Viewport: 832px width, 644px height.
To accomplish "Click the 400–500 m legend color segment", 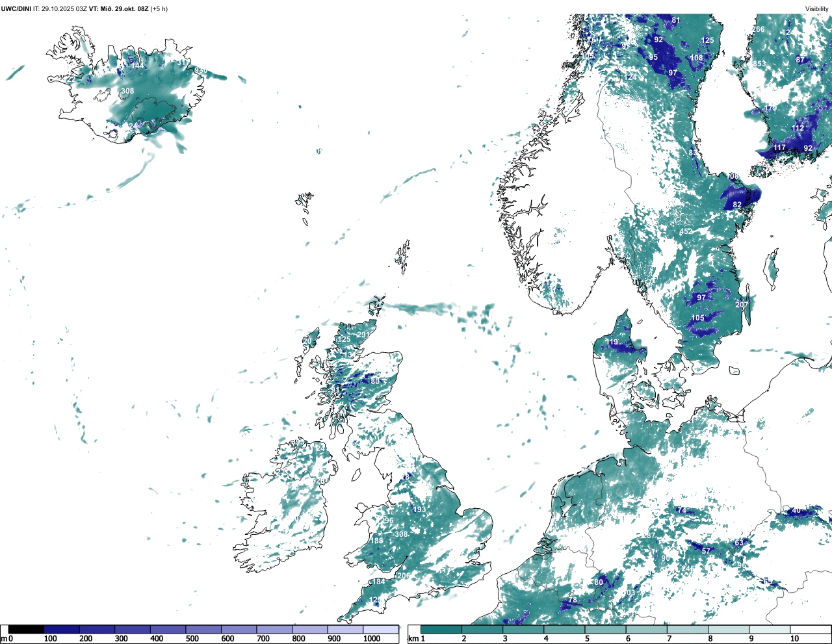I will tap(168, 629).
